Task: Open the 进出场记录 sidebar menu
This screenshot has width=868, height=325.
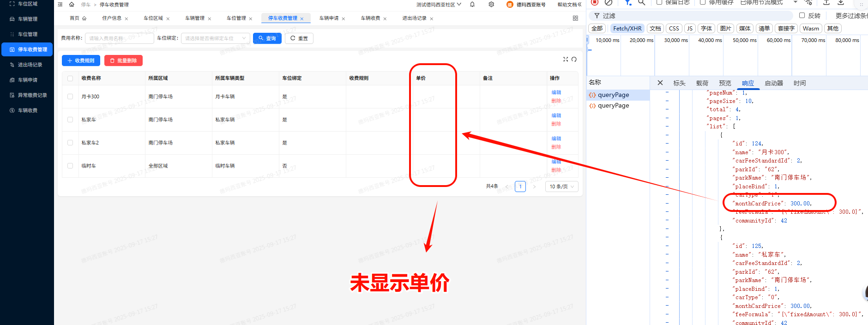Action: coord(27,65)
